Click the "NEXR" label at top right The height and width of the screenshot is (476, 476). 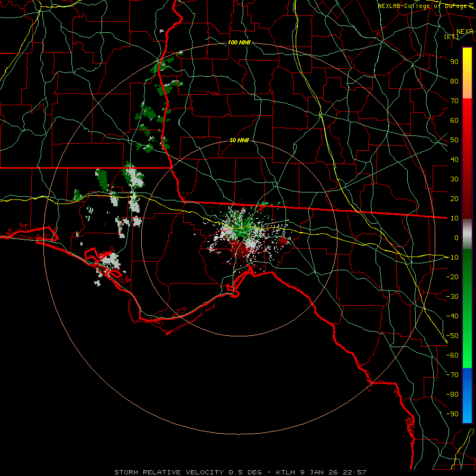(465, 32)
